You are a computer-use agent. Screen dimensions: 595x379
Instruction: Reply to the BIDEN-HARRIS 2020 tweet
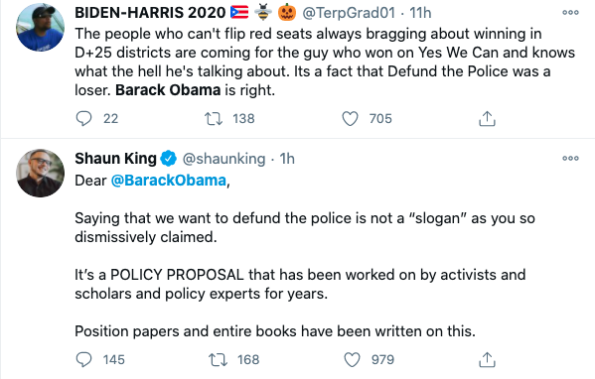tap(83, 118)
